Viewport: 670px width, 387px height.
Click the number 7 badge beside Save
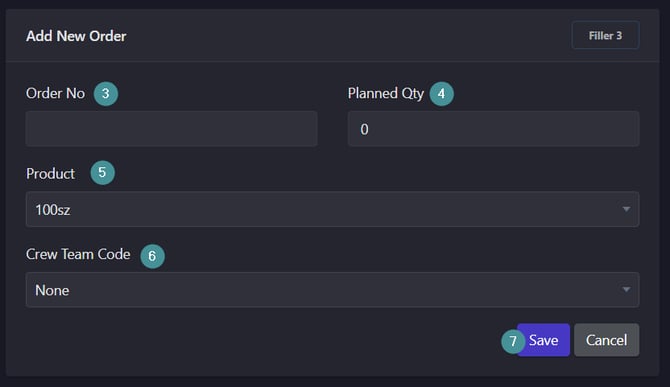tap(513, 341)
